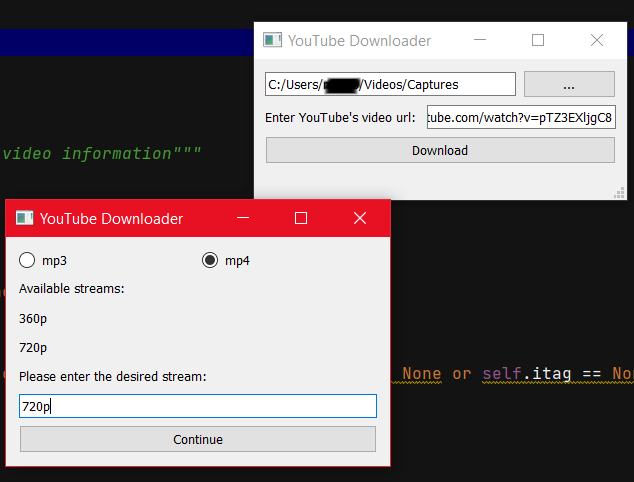Click the "Please enter the desired stream:" label

pos(112,376)
